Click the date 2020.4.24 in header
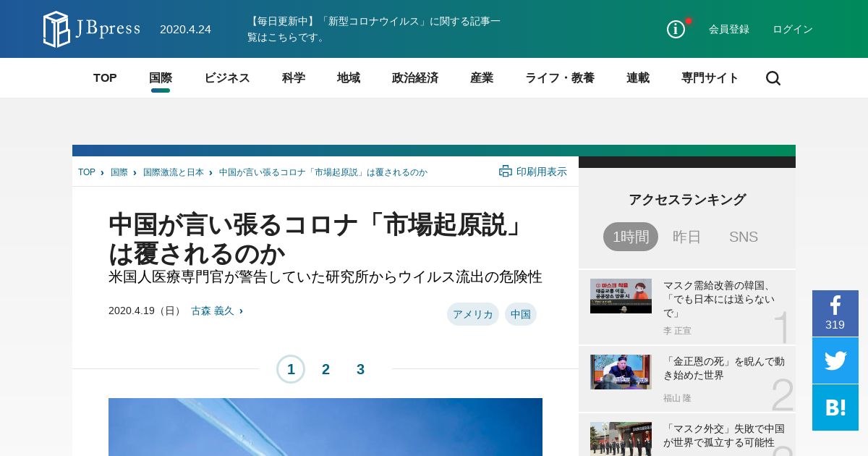The width and height of the screenshot is (868, 456). tap(185, 29)
